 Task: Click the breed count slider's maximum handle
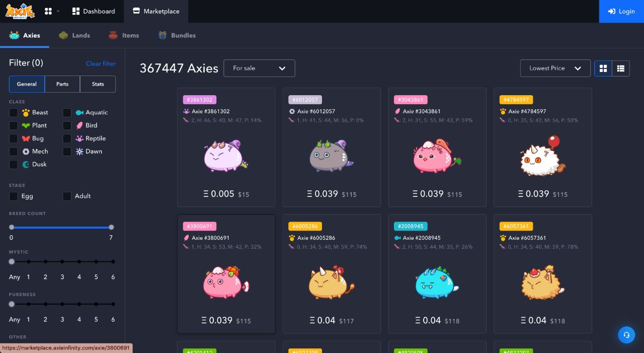pyautogui.click(x=111, y=227)
